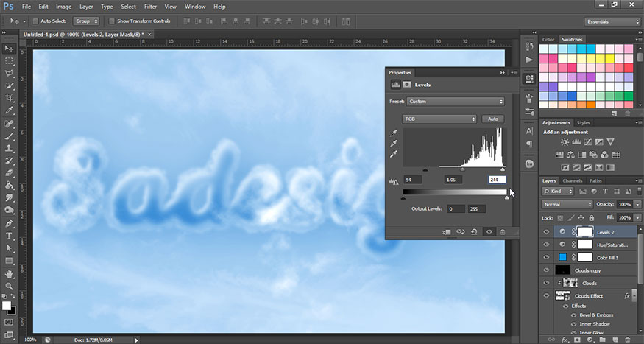Click the white output levels slider handle

(x=506, y=197)
